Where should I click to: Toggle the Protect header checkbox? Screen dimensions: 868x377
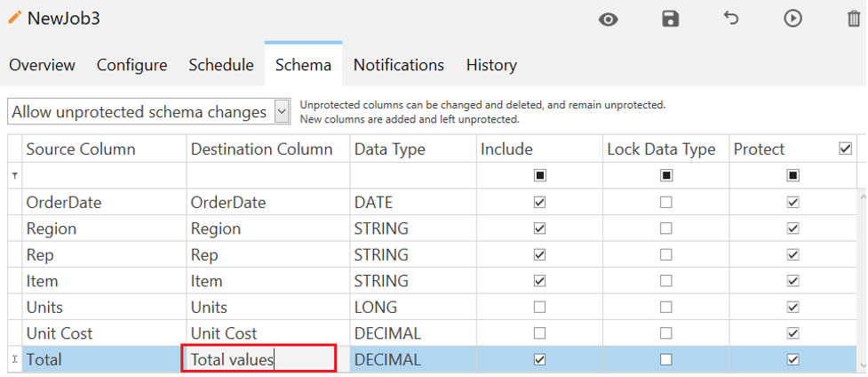(845, 148)
